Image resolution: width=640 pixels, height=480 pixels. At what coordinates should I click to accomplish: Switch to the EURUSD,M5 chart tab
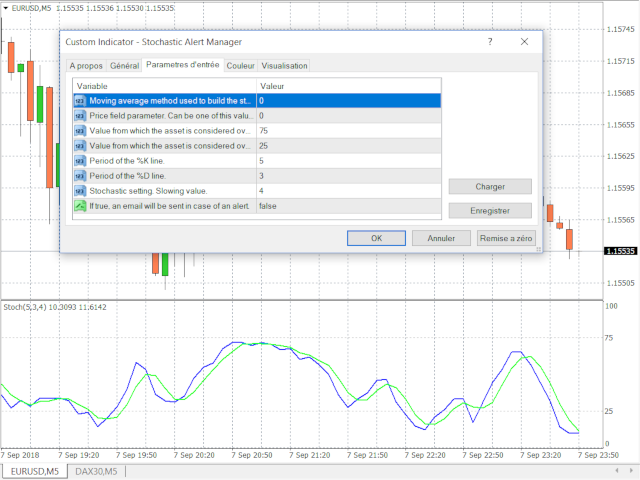pyautogui.click(x=35, y=471)
